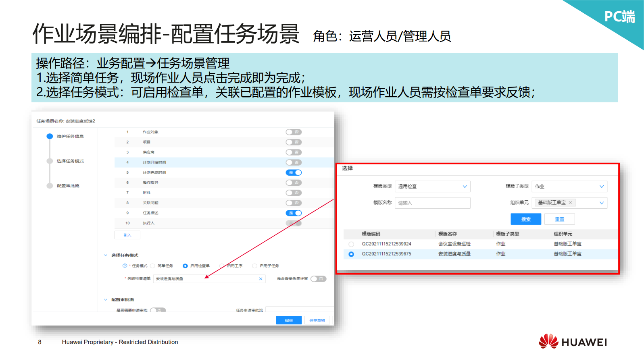644x361 pixels.
Task: Click the 维护任务信息 step circle
Action: pos(50,137)
